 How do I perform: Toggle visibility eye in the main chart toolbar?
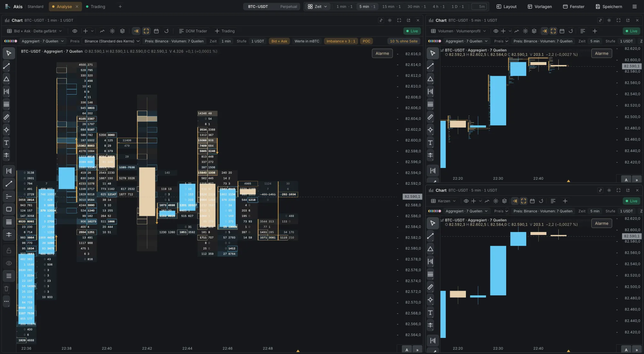75,31
